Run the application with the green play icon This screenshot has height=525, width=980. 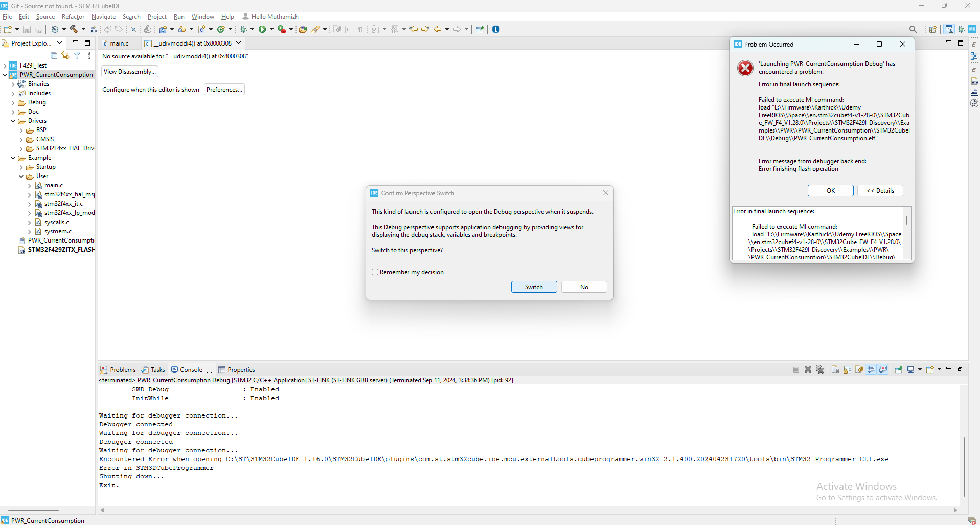click(262, 29)
